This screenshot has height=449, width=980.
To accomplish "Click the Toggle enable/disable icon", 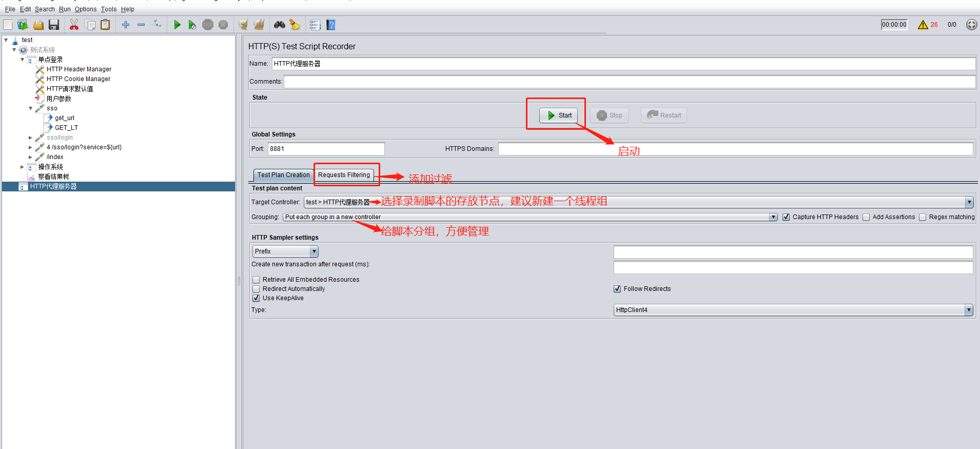I will [158, 24].
